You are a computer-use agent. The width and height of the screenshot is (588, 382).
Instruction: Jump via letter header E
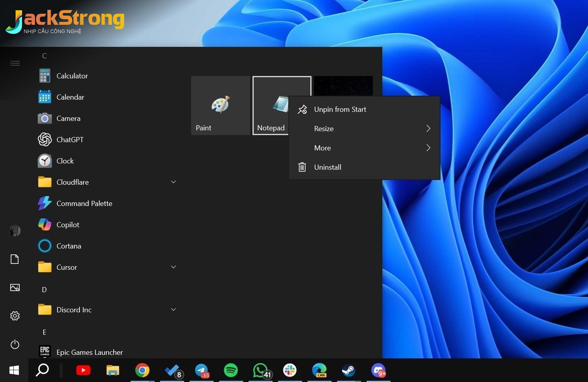point(44,332)
